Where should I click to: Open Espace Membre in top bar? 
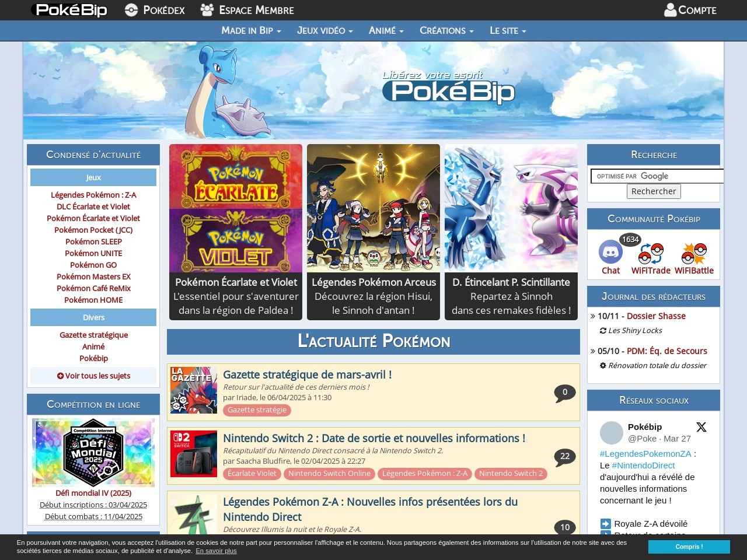click(247, 10)
